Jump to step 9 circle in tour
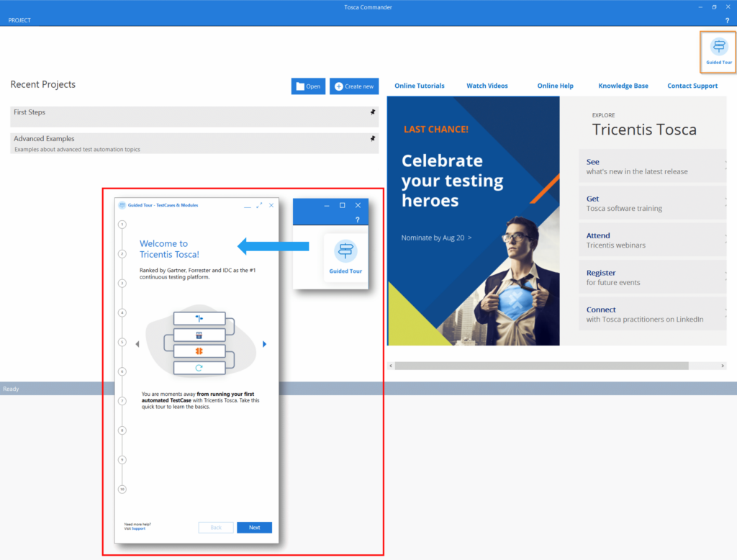Image resolution: width=737 pixels, height=560 pixels. [x=122, y=460]
